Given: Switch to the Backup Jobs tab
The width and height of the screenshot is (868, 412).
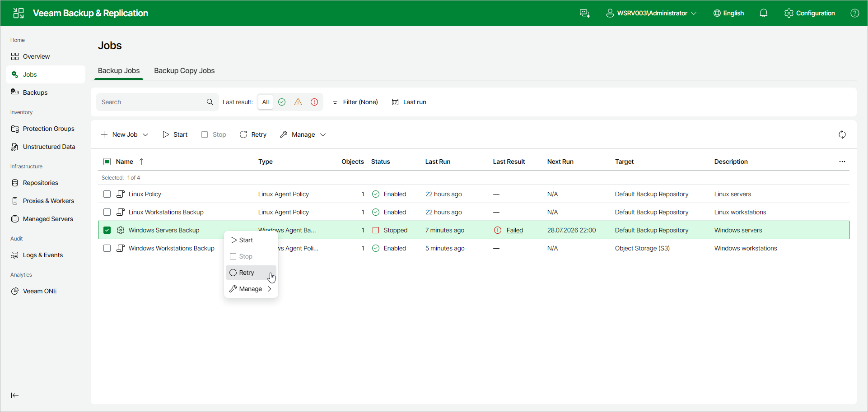Looking at the screenshot, I should [119, 71].
